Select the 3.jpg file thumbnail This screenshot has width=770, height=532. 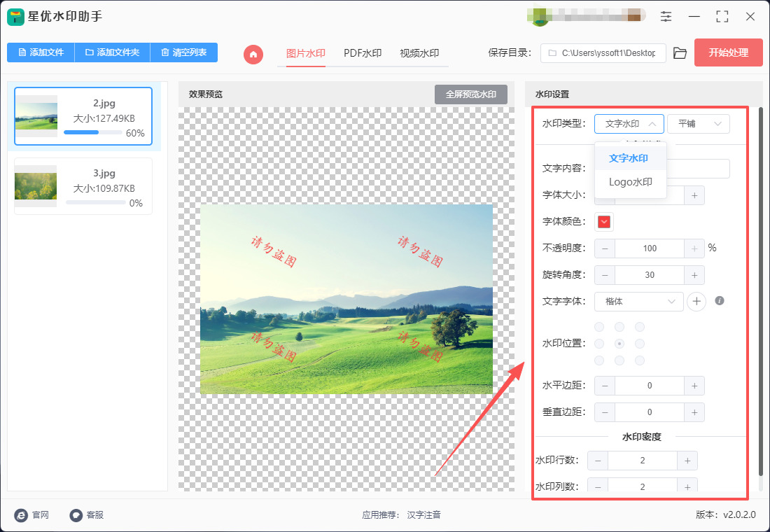coord(36,186)
